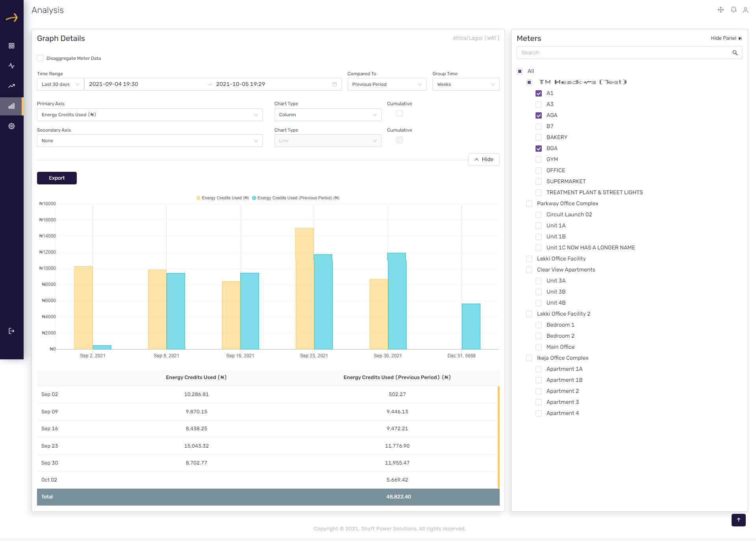Viewport: 756px width, 541px height.
Task: Toggle the Previous Period legend marker
Action: point(254,198)
